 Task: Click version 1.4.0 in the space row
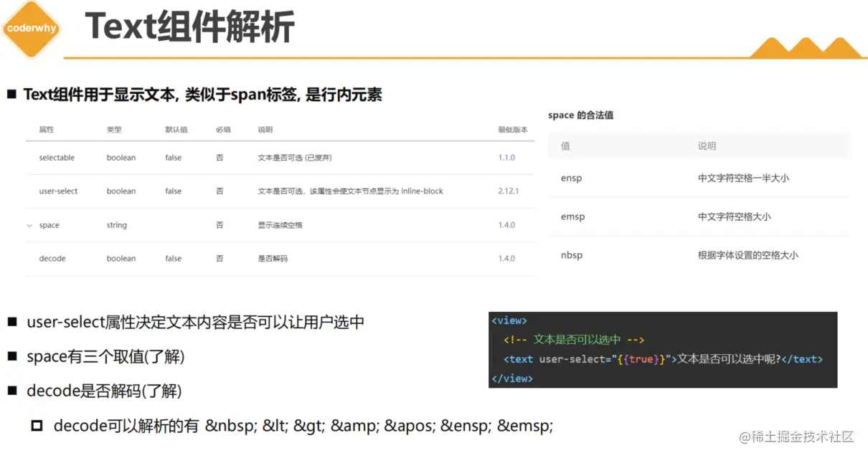pyautogui.click(x=506, y=225)
